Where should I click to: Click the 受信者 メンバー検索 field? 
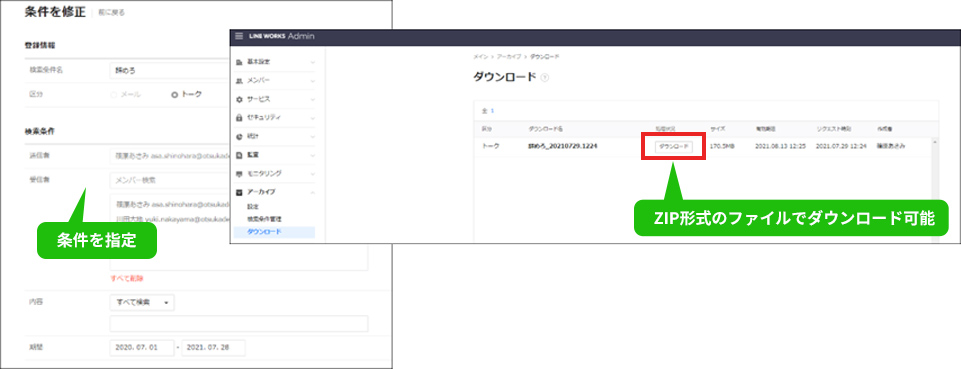[169, 181]
